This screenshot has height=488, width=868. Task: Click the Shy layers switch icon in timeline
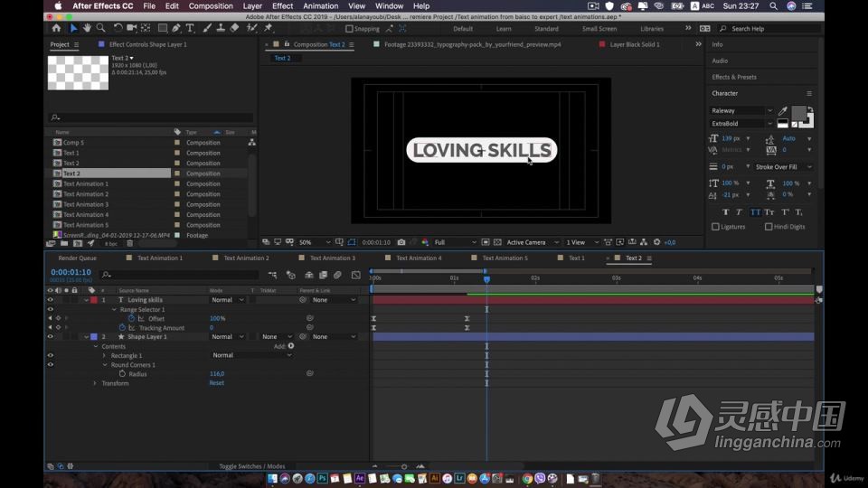[309, 275]
